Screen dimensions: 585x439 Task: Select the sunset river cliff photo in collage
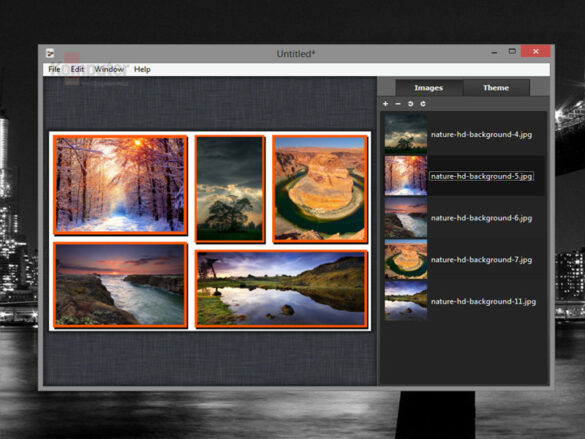click(120, 285)
